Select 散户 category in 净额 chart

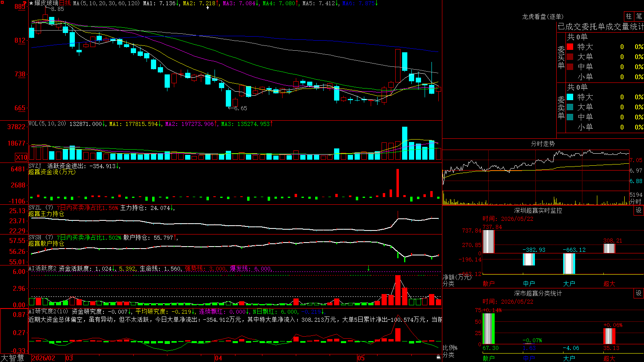point(489,284)
